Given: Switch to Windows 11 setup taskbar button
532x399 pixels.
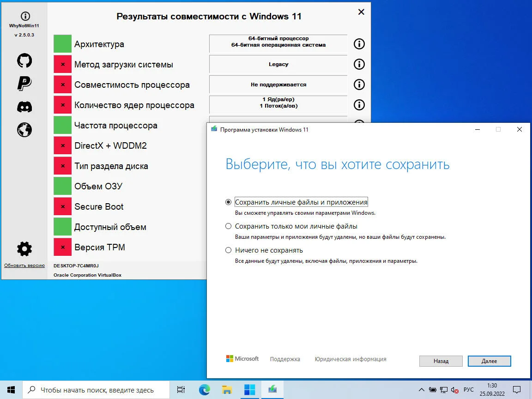Looking at the screenshot, I should point(272,390).
